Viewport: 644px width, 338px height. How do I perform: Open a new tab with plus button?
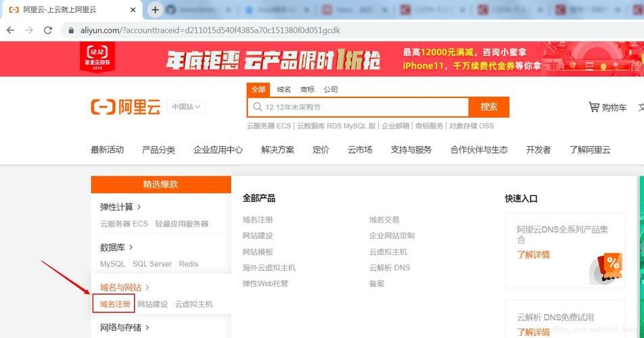(x=155, y=10)
